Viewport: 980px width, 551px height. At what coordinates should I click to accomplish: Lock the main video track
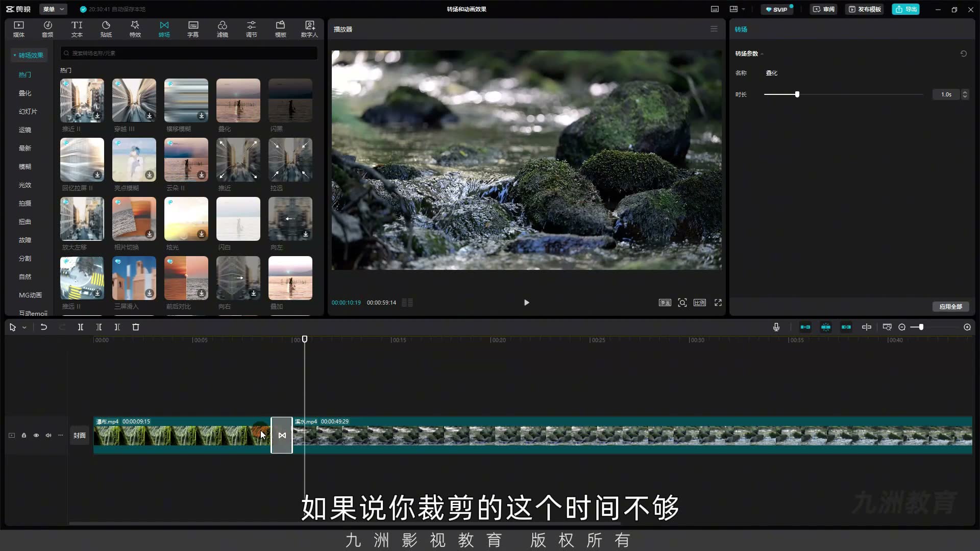point(24,435)
